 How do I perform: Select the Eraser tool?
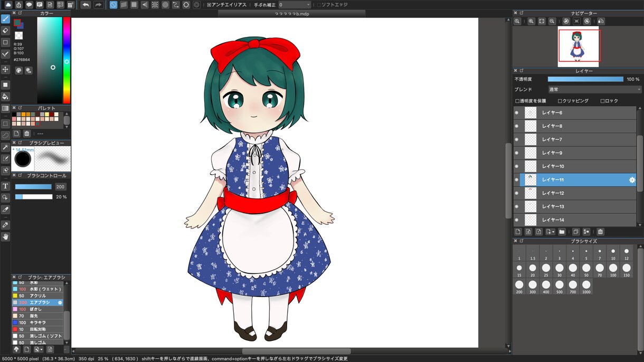click(x=5, y=31)
